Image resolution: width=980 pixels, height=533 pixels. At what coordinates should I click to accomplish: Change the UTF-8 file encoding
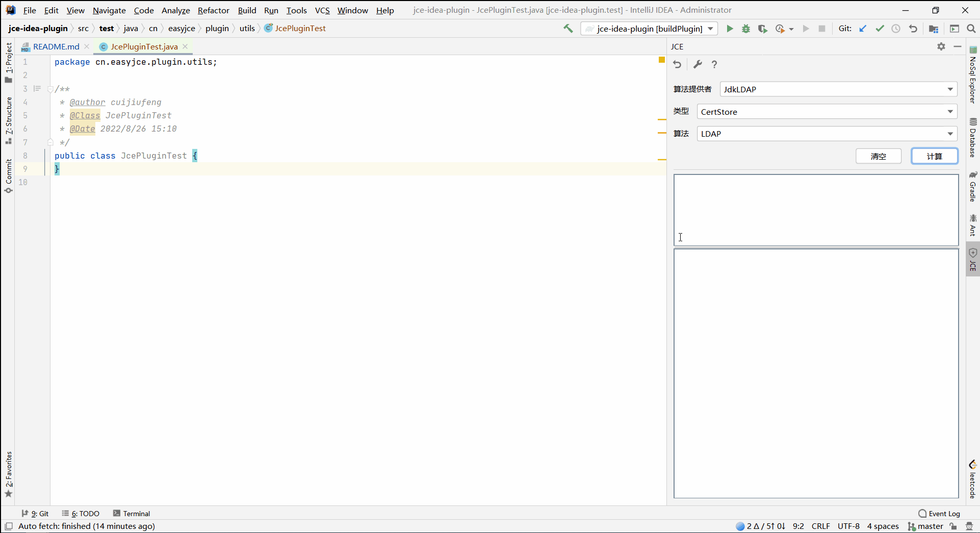(x=848, y=526)
